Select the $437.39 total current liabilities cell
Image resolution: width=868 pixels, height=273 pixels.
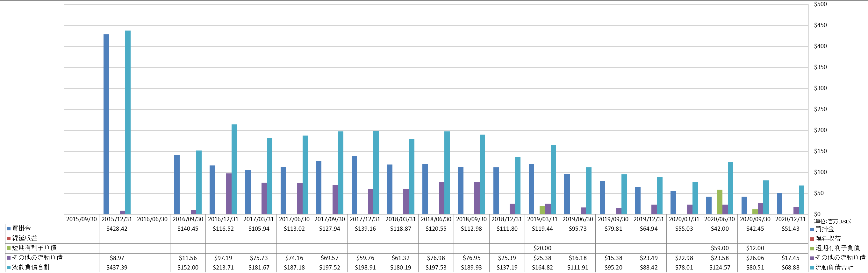coord(117,268)
